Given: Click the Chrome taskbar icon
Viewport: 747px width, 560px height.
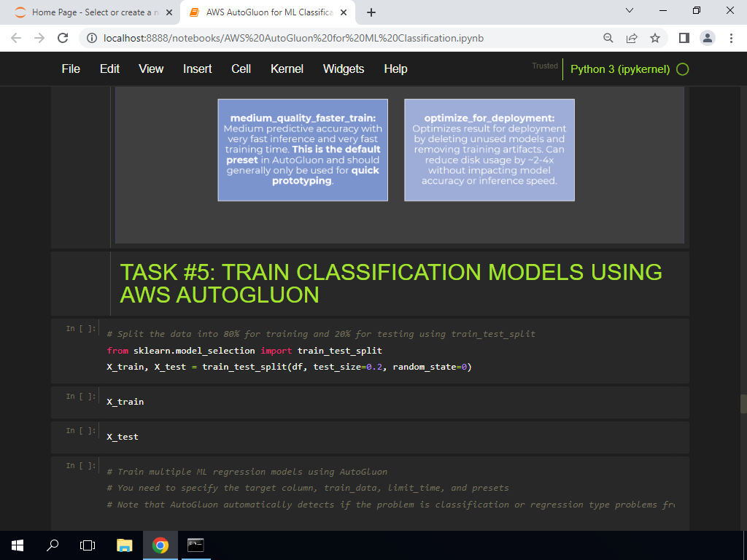Looking at the screenshot, I should (x=160, y=545).
